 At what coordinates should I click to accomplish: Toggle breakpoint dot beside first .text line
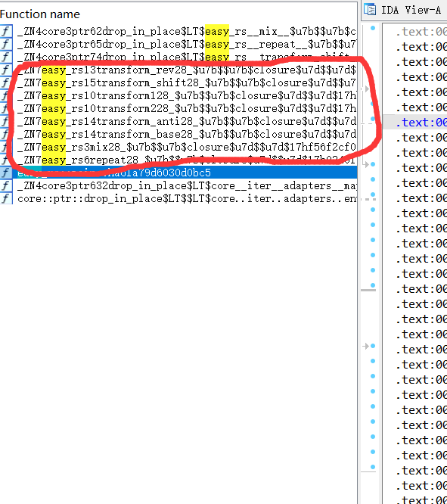coord(373,28)
